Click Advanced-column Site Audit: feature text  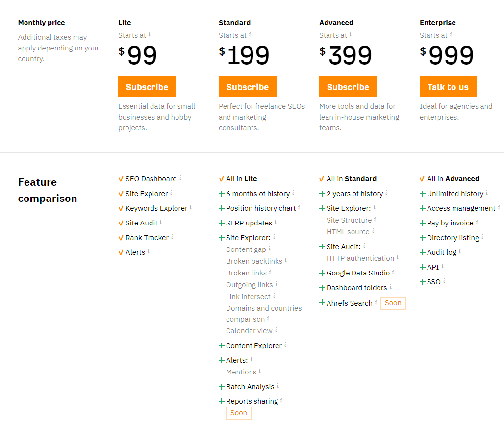click(x=344, y=247)
